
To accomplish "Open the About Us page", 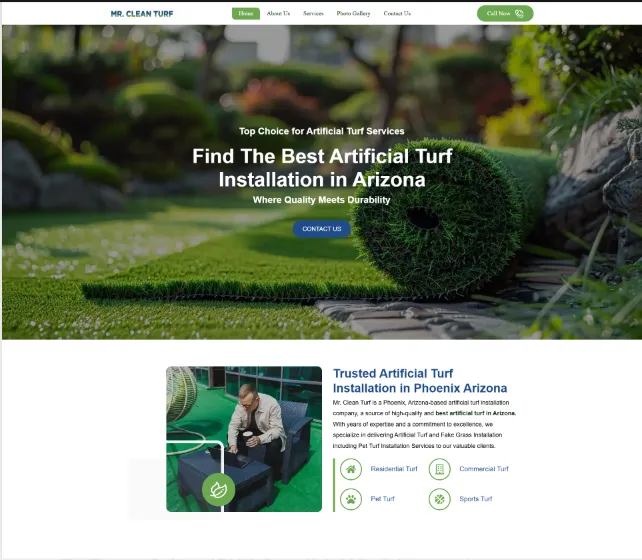I will 278,14.
